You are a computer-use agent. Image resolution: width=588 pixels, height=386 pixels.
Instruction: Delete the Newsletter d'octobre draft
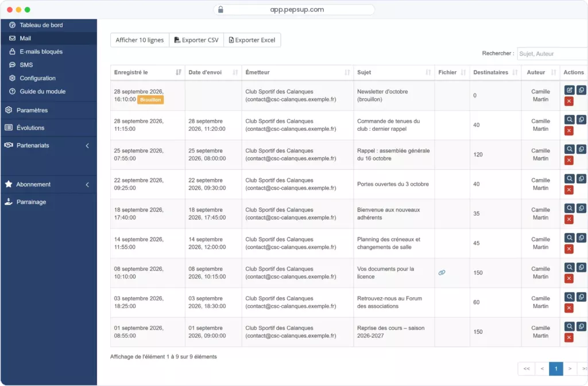(x=569, y=101)
